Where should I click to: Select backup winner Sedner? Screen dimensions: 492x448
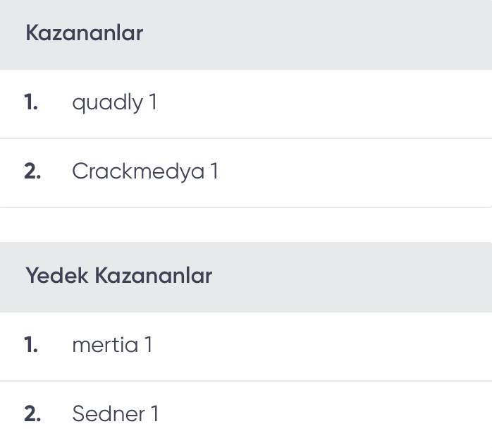tap(109, 413)
